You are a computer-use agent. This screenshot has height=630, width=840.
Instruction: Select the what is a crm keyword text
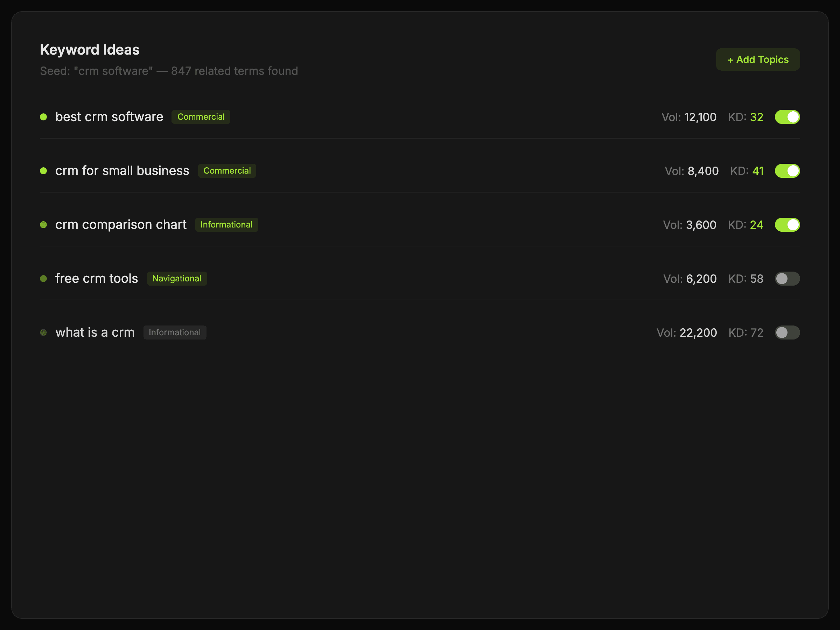95,332
